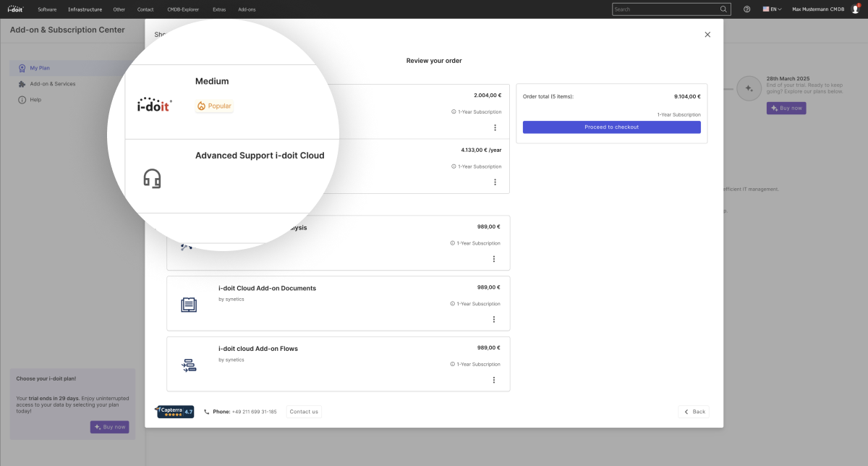Click the title 'i-doit cloud Add-on Flows'

(x=258, y=349)
